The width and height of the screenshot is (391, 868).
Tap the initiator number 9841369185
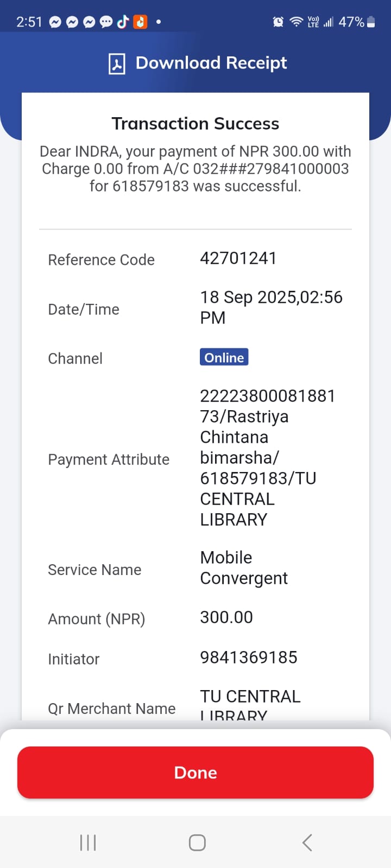click(249, 658)
